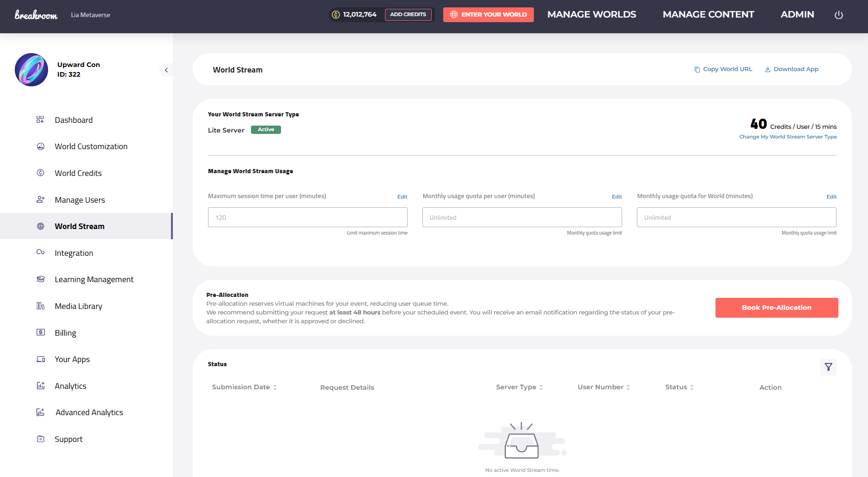
Task: Sort table by Submission Date
Action: 244,387
